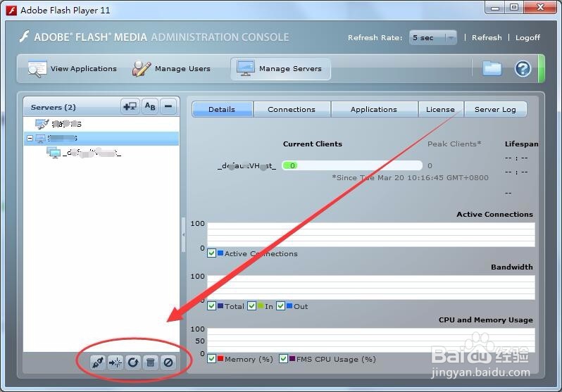Click the Adobe Flash Player title bar icon

[x=11, y=10]
